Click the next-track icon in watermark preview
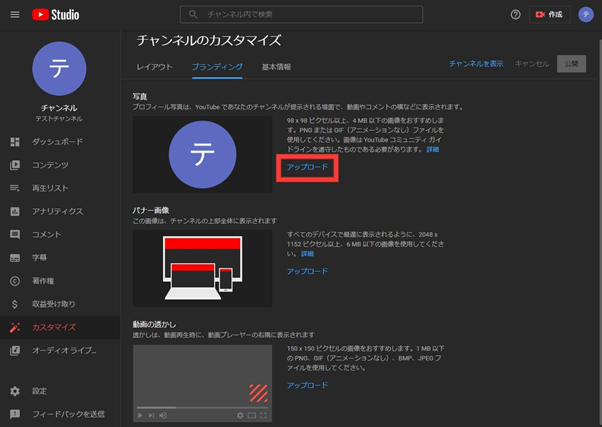The height and width of the screenshot is (427, 602). [x=152, y=415]
